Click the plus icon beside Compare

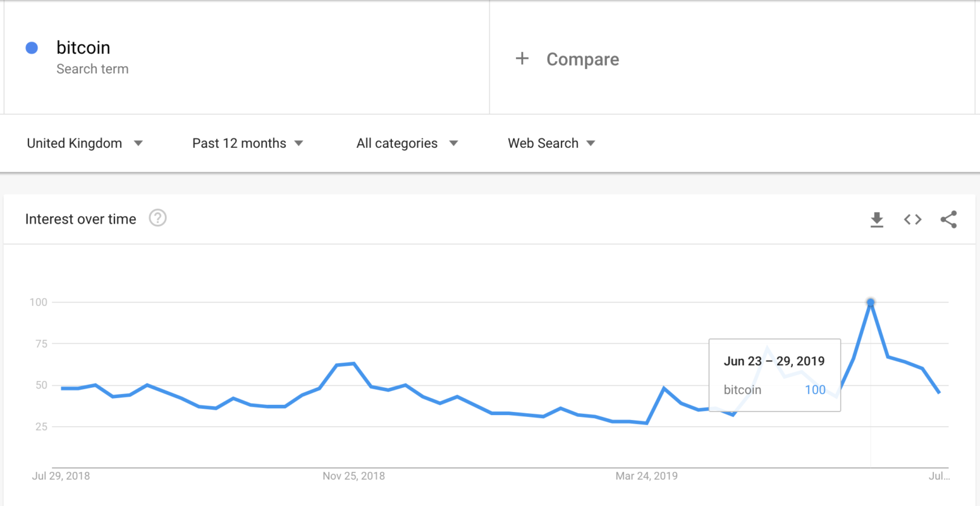point(522,58)
